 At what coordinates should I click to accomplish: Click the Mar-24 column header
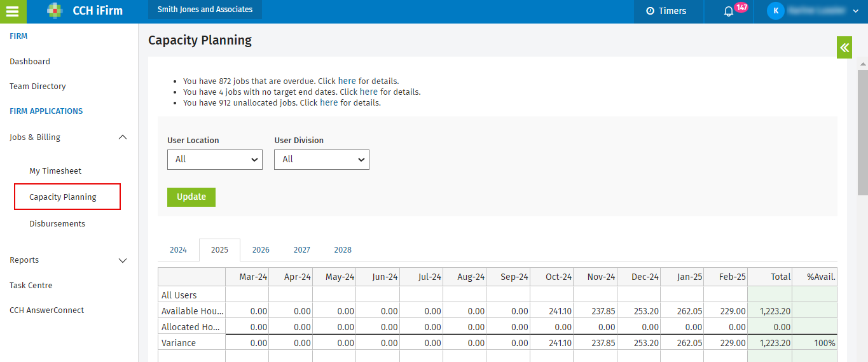[x=247, y=277]
